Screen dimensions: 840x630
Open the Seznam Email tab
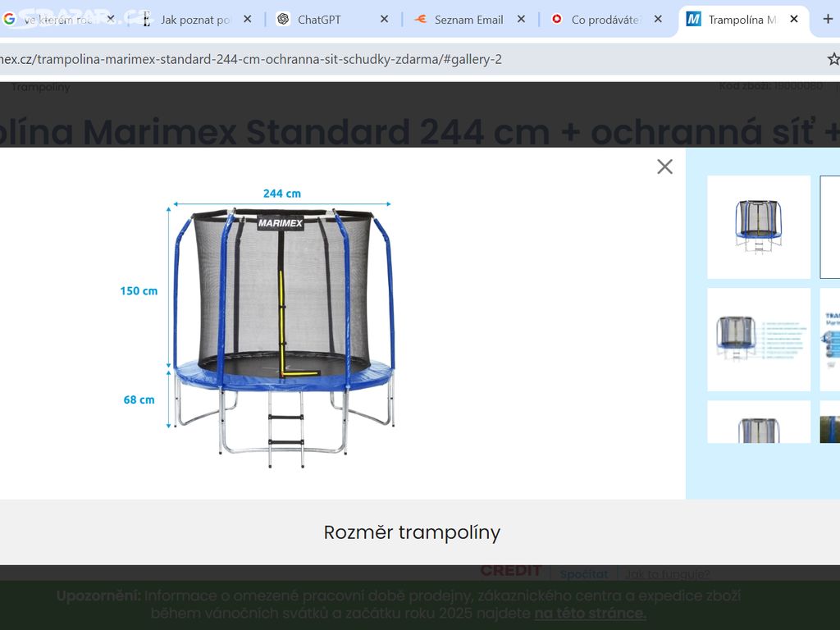(468, 20)
